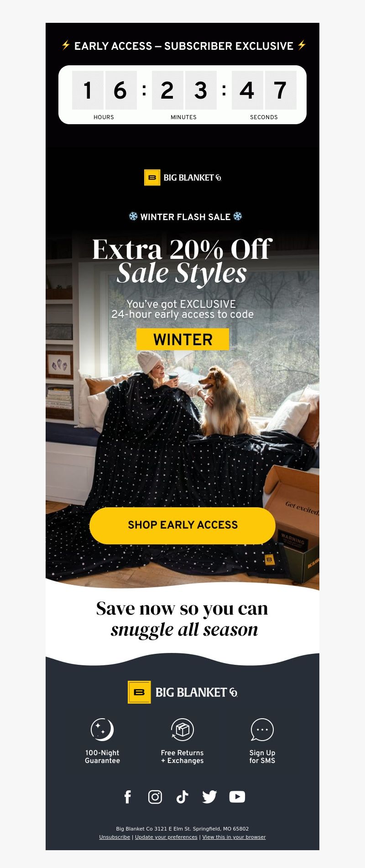Open Update your preferences link
365x868 pixels.
pyautogui.click(x=166, y=837)
